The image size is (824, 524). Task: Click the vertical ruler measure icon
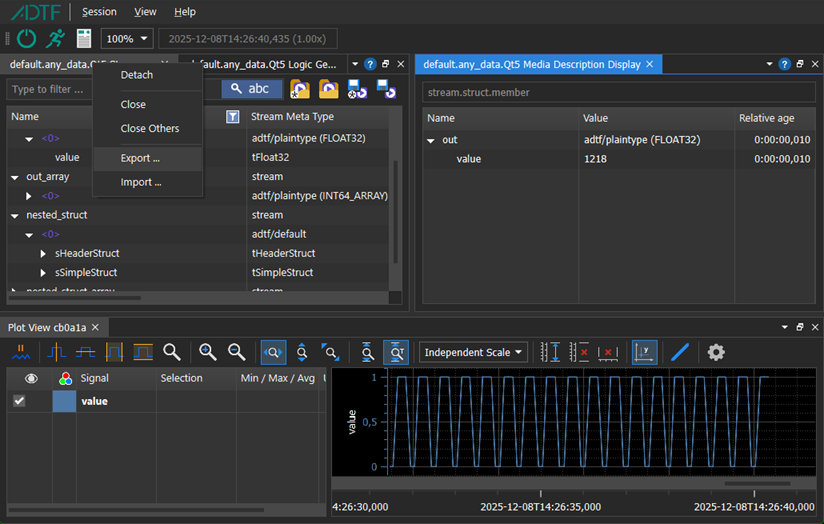click(x=550, y=352)
